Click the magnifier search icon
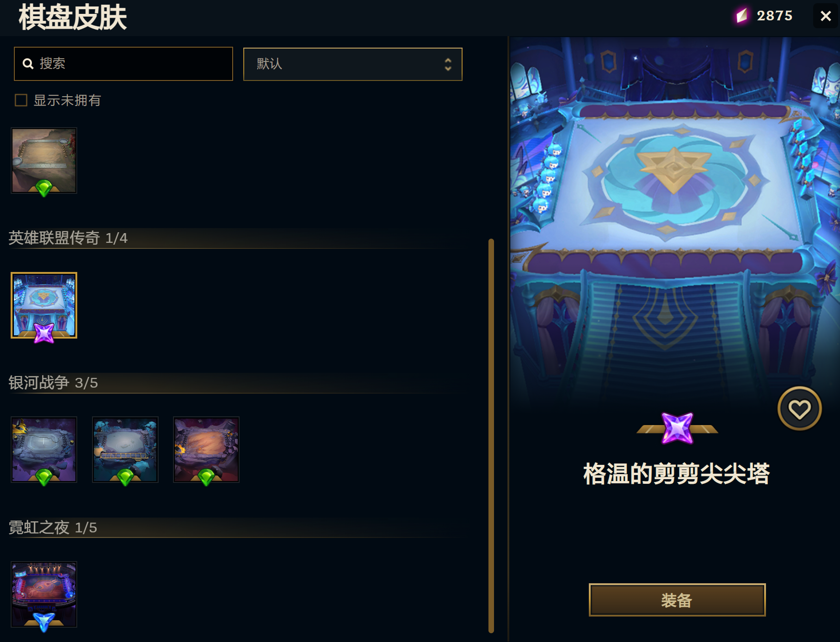 coord(28,64)
